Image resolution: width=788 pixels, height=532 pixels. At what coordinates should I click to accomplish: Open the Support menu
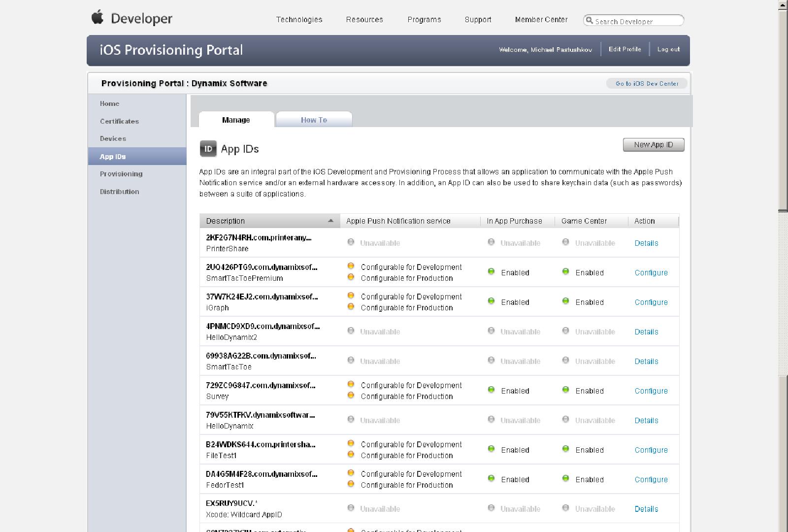[478, 20]
